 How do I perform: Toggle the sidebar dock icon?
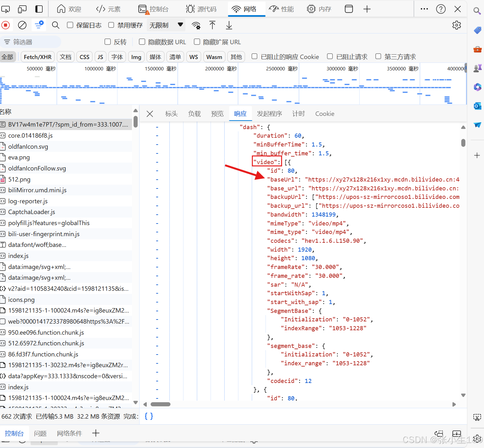(39, 9)
